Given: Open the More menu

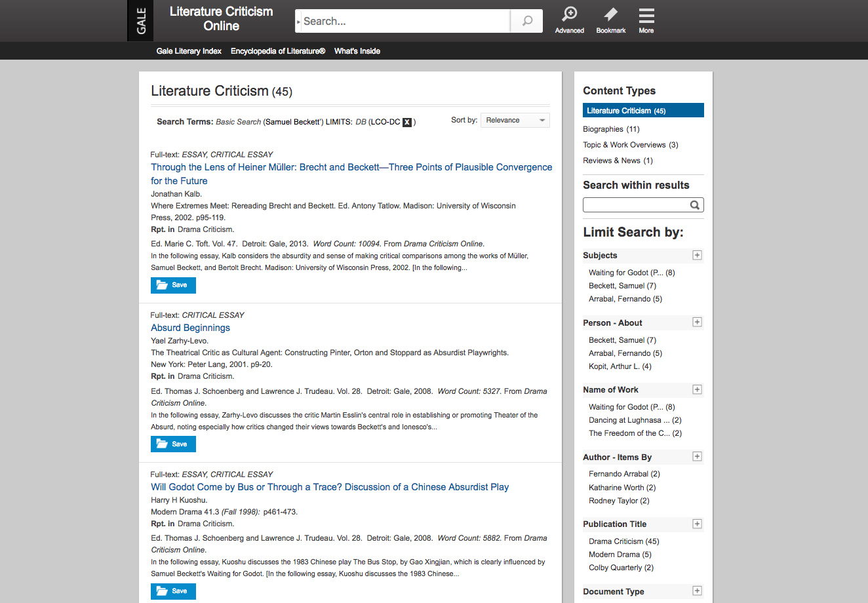Looking at the screenshot, I should [646, 20].
